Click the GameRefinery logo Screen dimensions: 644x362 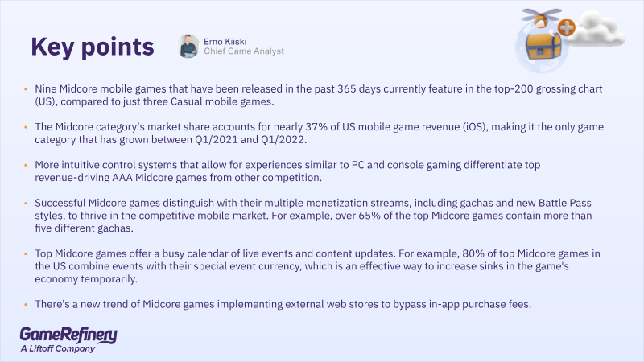(68, 335)
